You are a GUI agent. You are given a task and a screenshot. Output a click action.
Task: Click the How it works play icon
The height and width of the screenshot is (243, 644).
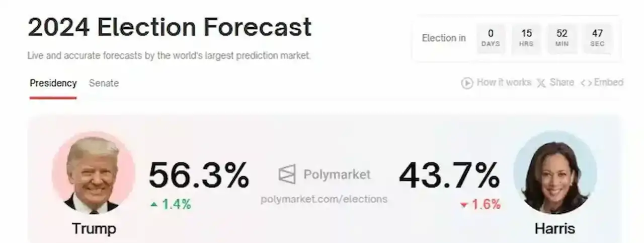tap(467, 83)
